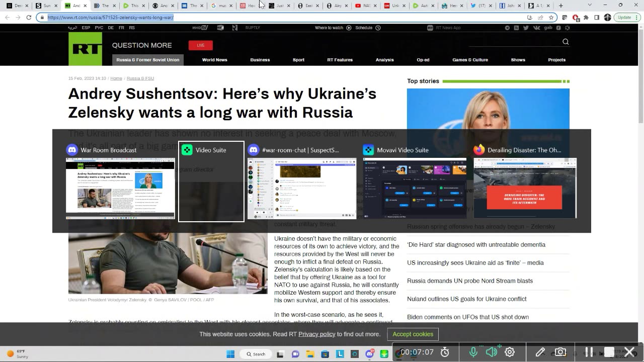Accept cookies on the RT banner

tap(413, 334)
